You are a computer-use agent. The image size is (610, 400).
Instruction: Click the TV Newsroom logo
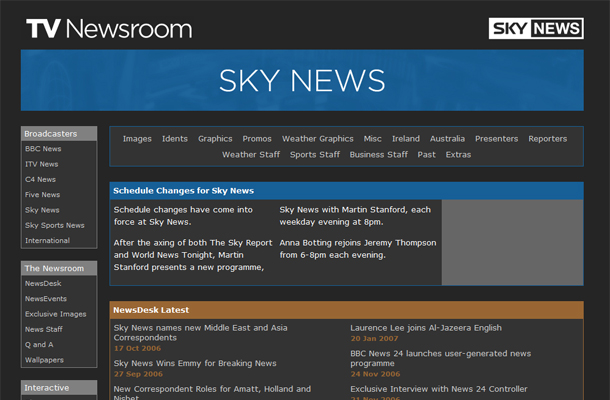point(109,29)
